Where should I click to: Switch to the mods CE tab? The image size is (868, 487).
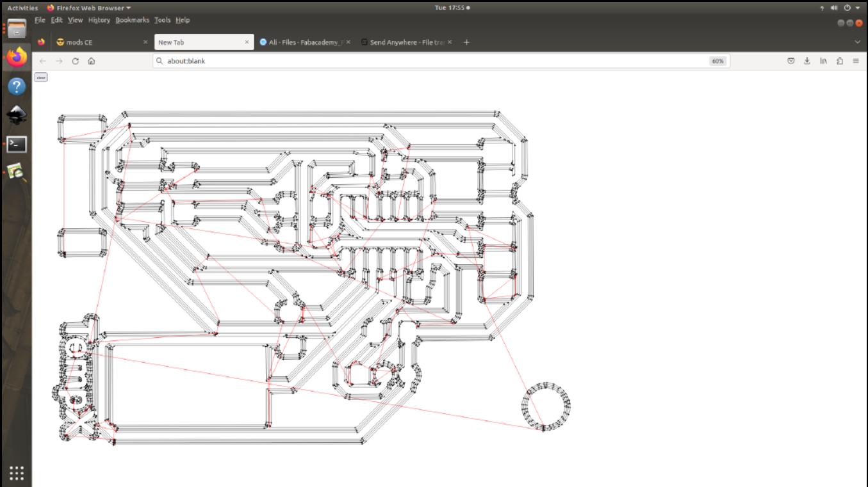click(x=101, y=42)
